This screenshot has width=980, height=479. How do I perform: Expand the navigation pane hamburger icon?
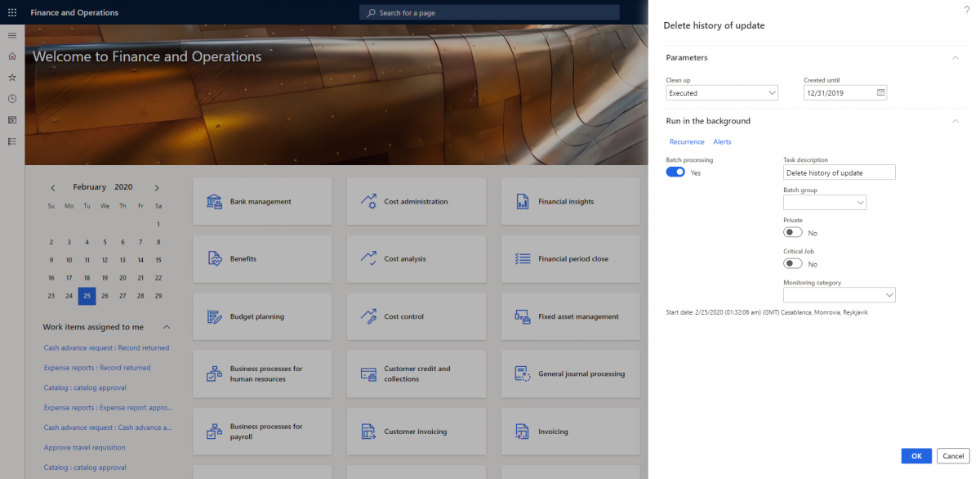(11, 35)
